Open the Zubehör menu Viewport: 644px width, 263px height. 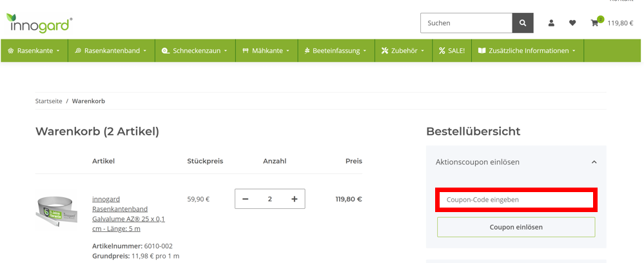(404, 51)
